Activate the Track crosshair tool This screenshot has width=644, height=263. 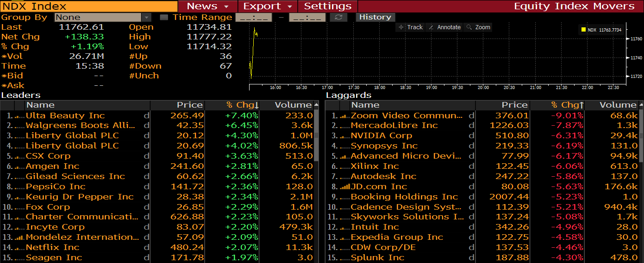(x=411, y=27)
